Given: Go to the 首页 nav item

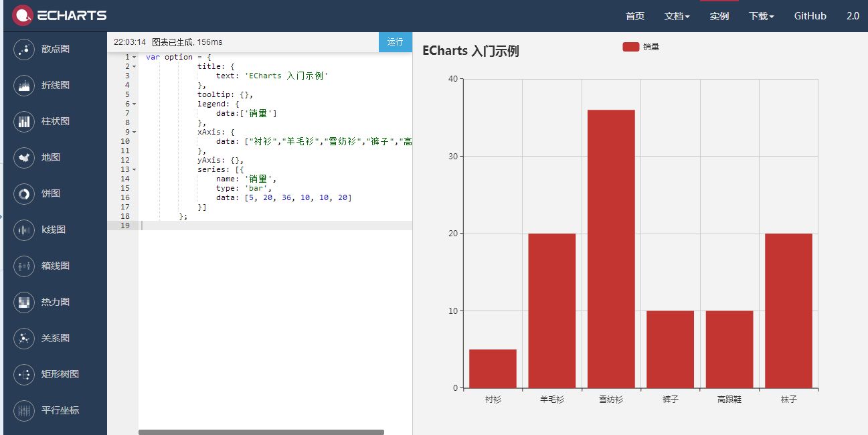Looking at the screenshot, I should point(634,16).
